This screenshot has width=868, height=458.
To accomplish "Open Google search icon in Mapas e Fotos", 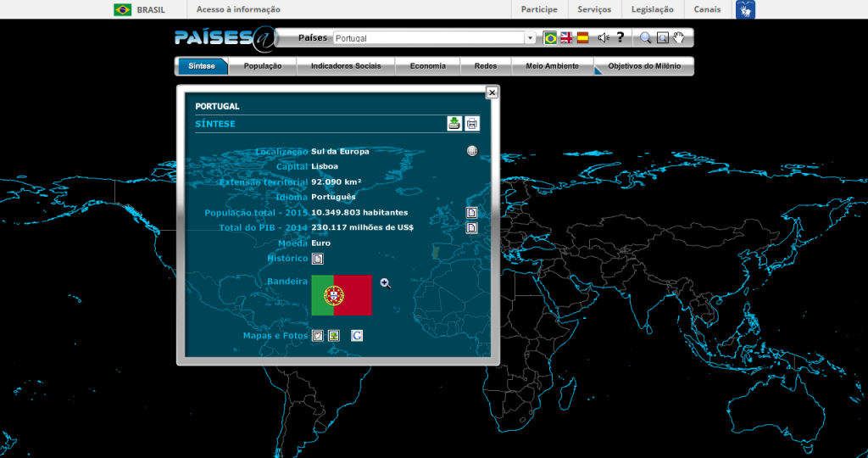I will tap(357, 336).
